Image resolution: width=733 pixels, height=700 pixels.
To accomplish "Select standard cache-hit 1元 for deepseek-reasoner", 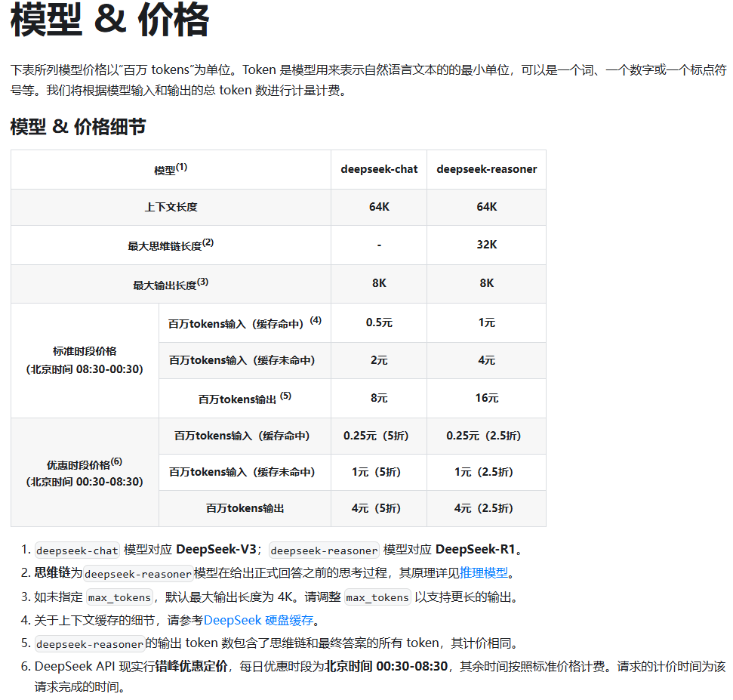I will 487,322.
